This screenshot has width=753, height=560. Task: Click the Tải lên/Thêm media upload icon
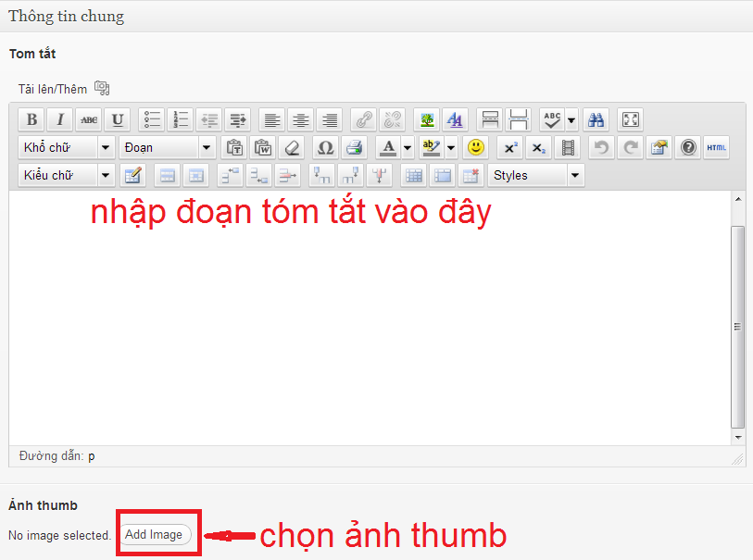coord(102,89)
